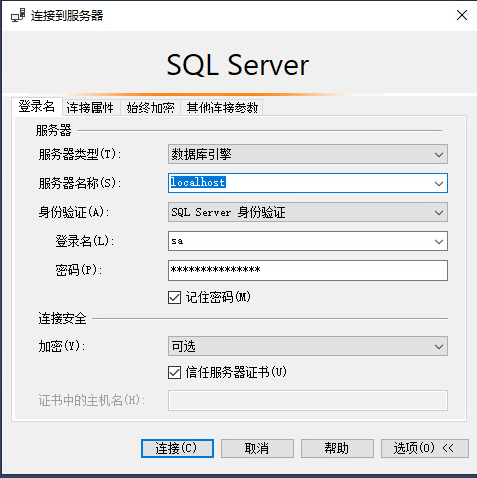Click the 信任服务器证书(U) label text
The height and width of the screenshot is (478, 477).
pyautogui.click(x=236, y=372)
